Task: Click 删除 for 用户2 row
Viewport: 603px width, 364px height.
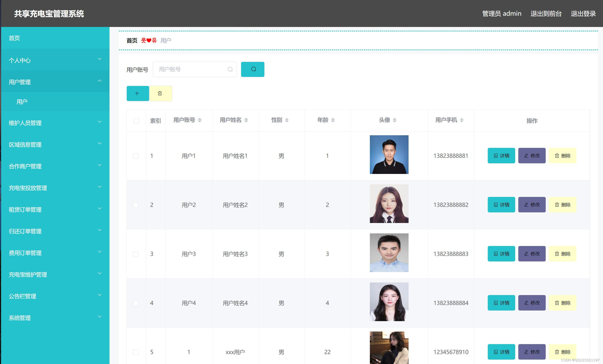Action: pyautogui.click(x=562, y=205)
